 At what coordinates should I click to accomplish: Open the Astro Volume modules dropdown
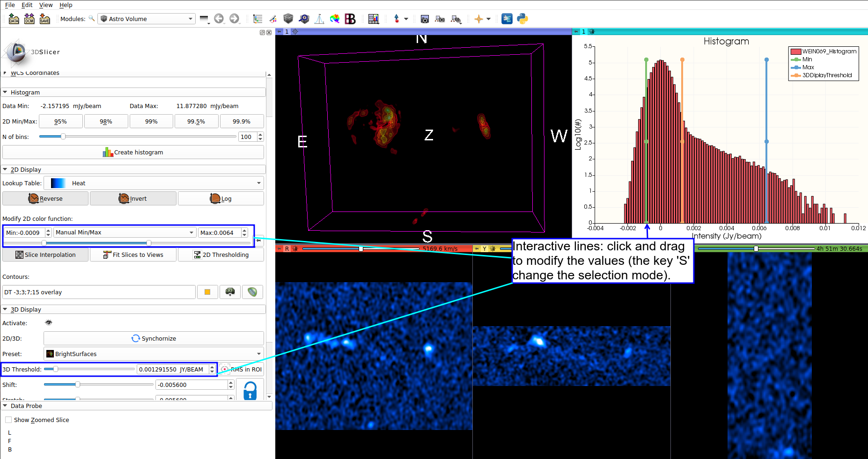146,19
